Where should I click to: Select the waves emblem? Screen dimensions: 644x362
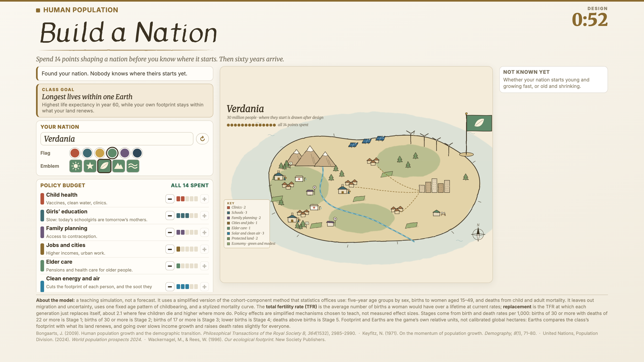(133, 166)
